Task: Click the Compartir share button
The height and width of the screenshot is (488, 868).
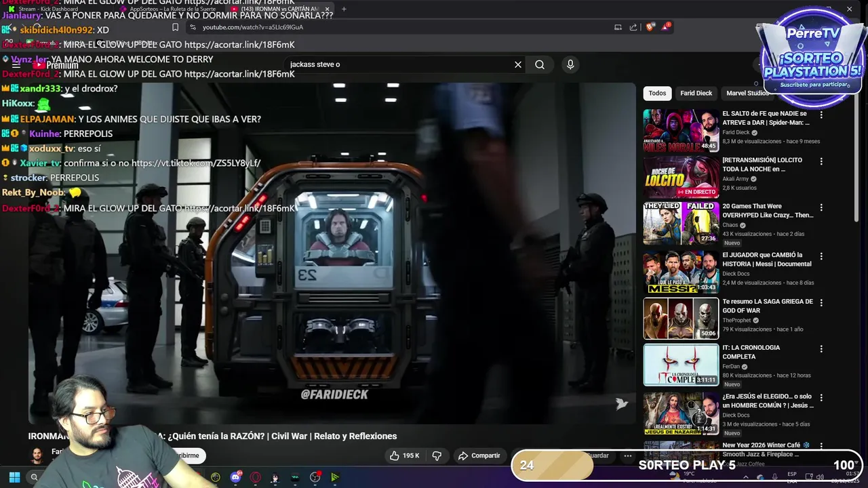Action: tap(479, 455)
